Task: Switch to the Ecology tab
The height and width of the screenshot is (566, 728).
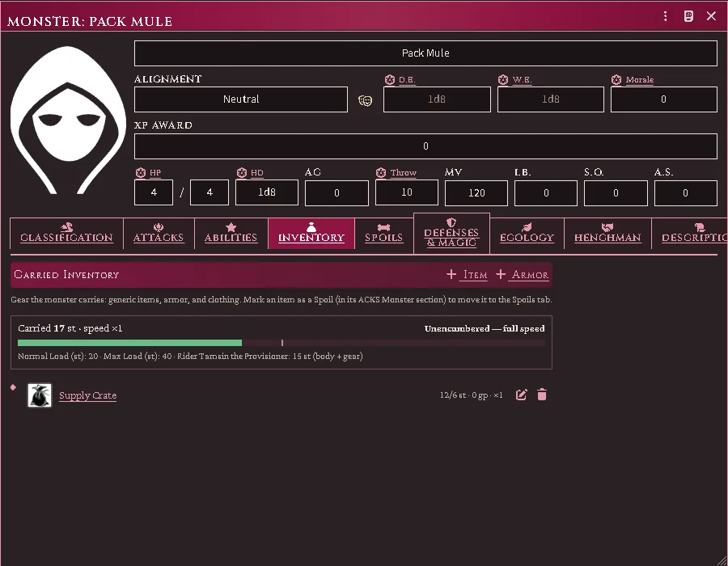Action: (527, 234)
